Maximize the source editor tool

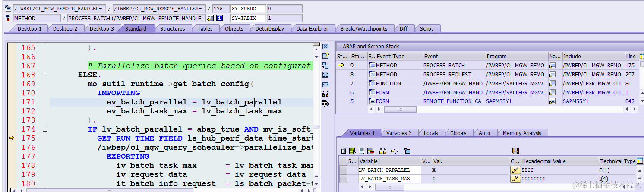pos(326,75)
